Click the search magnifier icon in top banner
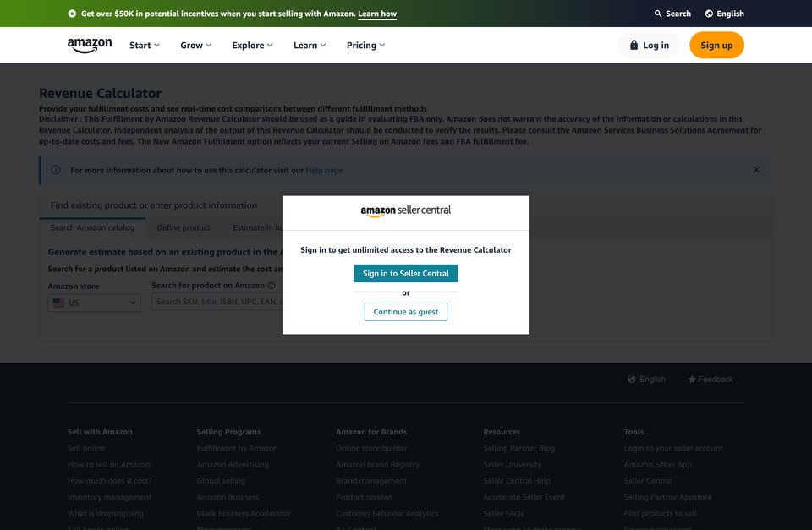Image resolution: width=812 pixels, height=530 pixels. [658, 14]
